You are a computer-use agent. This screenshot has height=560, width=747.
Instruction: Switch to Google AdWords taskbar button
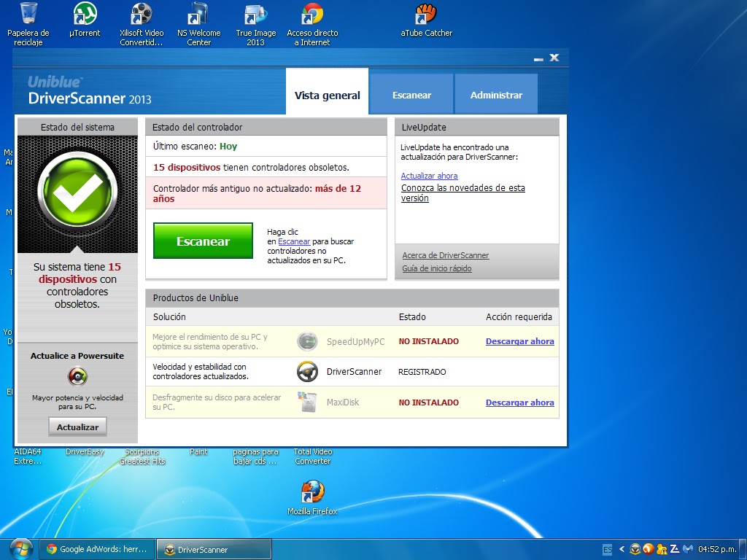pyautogui.click(x=97, y=549)
